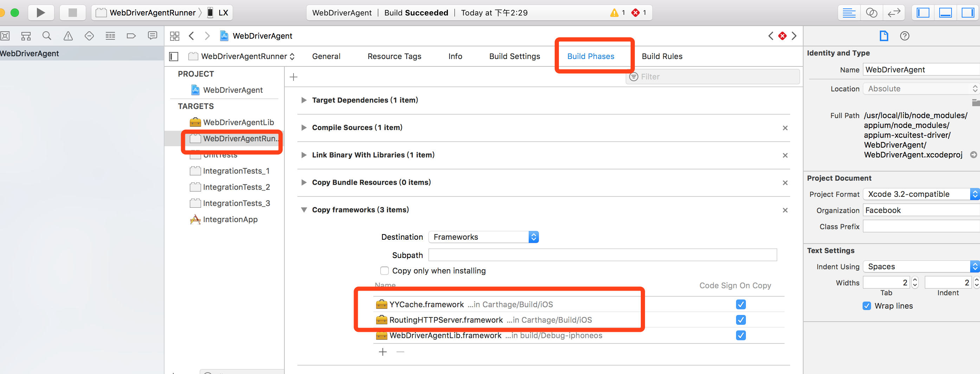Viewport: 980px width, 374px height.
Task: Toggle the Navigator panel visibility
Action: tap(923, 13)
